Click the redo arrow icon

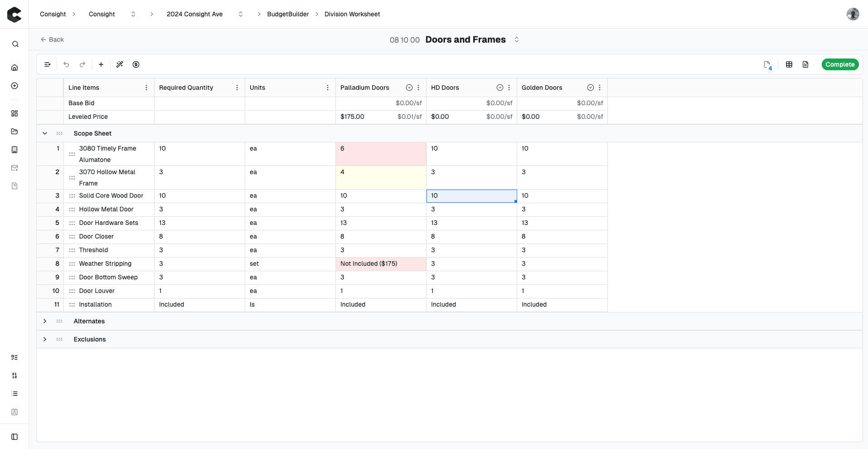pos(82,64)
